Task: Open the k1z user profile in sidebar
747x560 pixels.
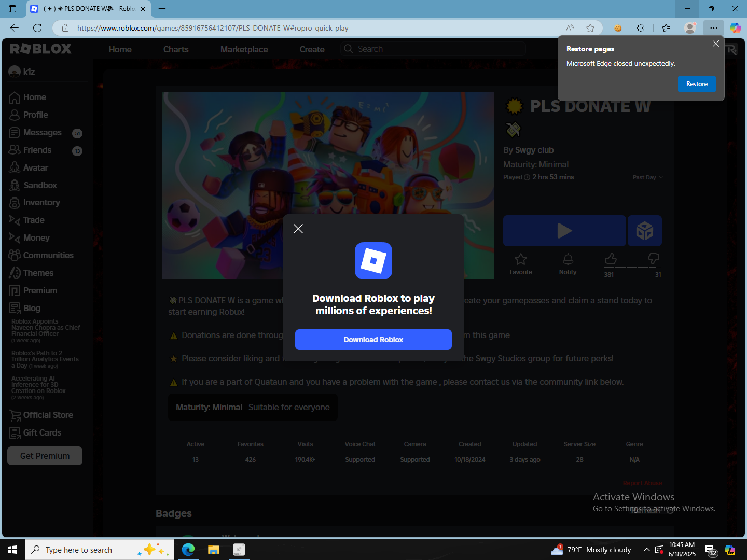Action: point(22,72)
